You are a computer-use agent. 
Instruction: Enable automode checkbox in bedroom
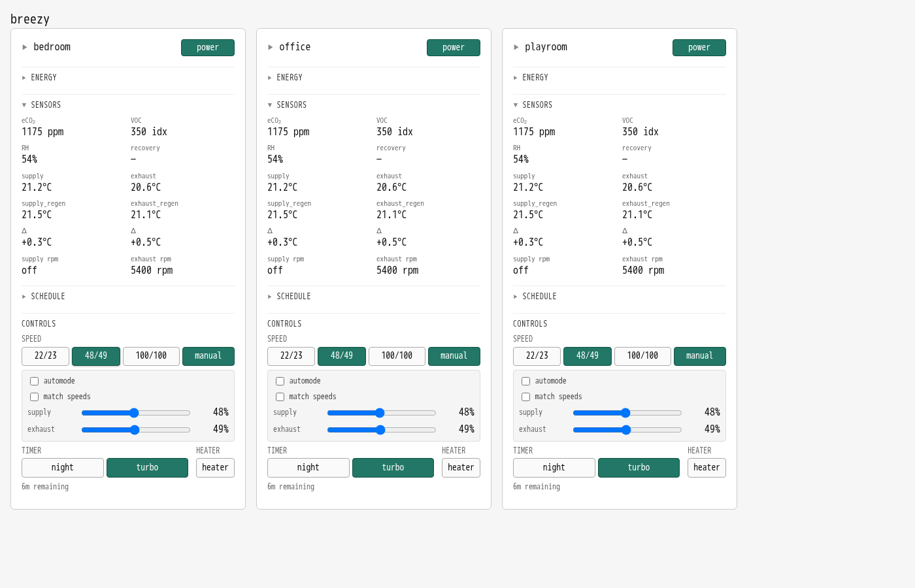34,381
